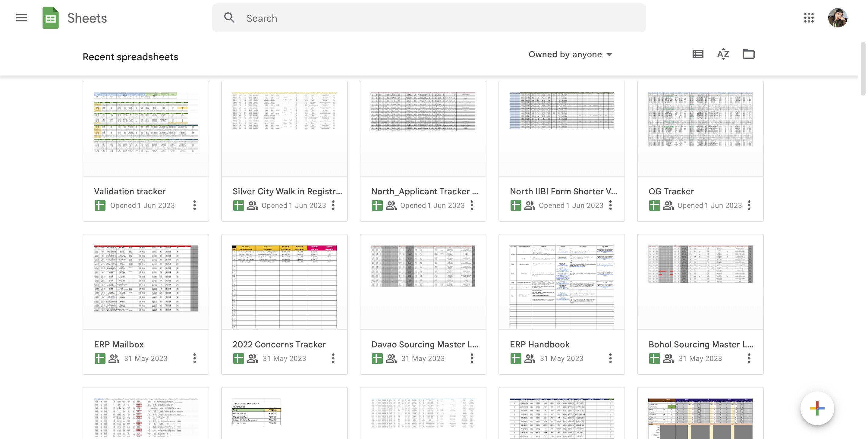Open the AZ sort options
Image resolution: width=868 pixels, height=439 pixels.
point(723,54)
